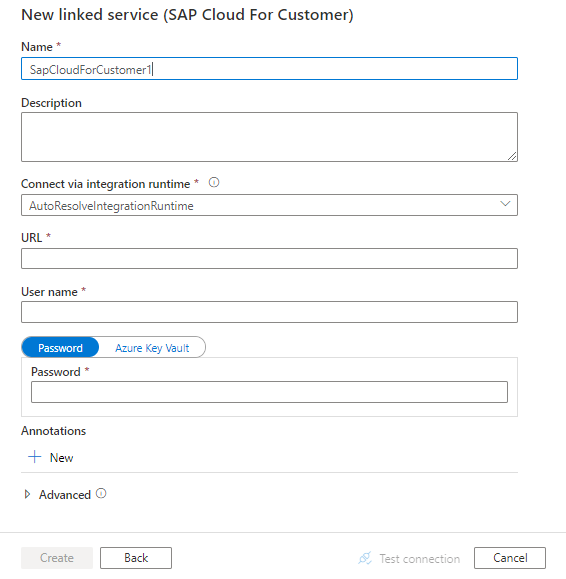
Task: Click the URL input field
Action: click(x=270, y=258)
